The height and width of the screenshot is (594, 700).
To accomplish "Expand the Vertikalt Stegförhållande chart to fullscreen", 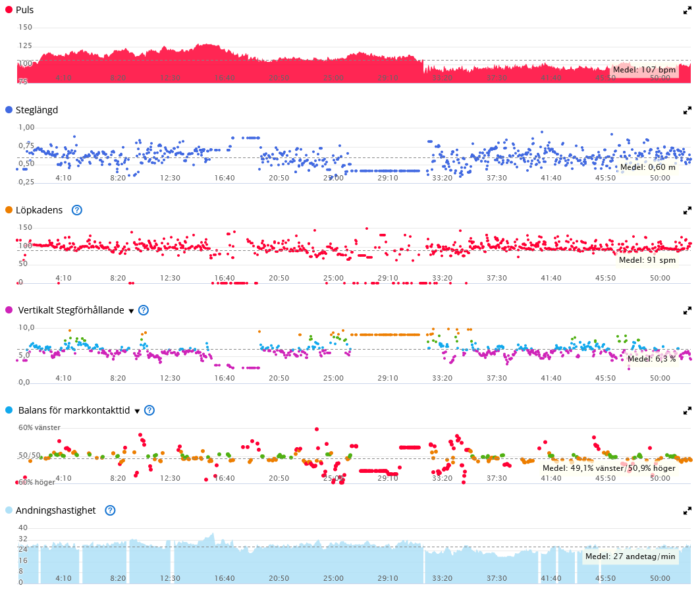I will [687, 311].
